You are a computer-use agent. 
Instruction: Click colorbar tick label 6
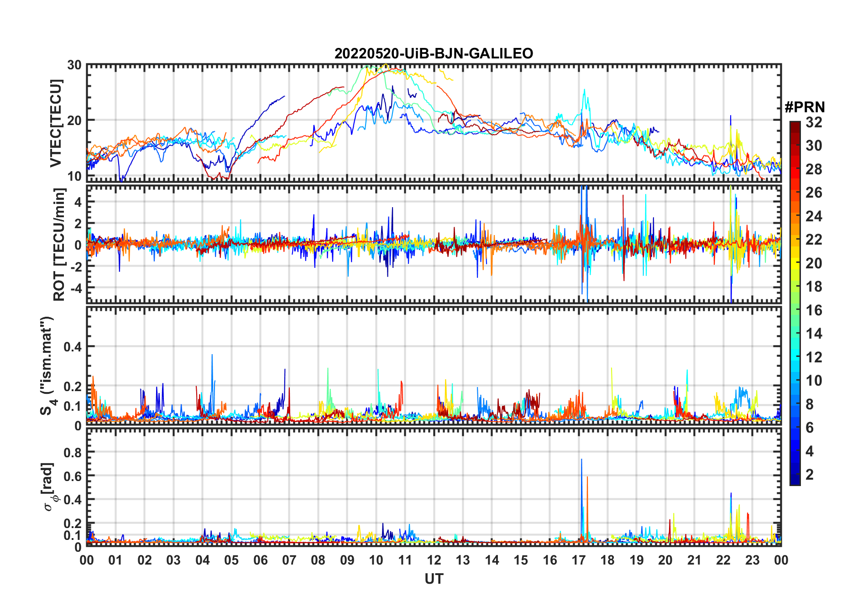810,428
